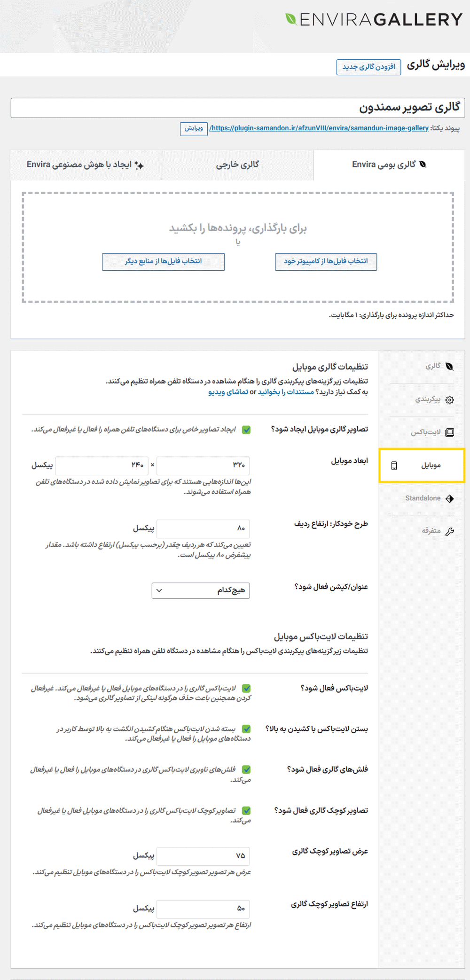Screen dimensions: 470x980
Task: Click the mobile height field showing ۲۴۰
Action: point(102,465)
